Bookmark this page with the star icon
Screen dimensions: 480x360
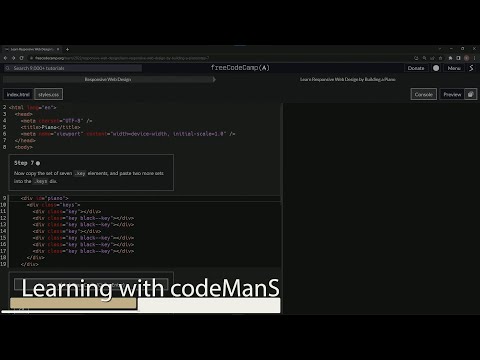(x=440, y=58)
